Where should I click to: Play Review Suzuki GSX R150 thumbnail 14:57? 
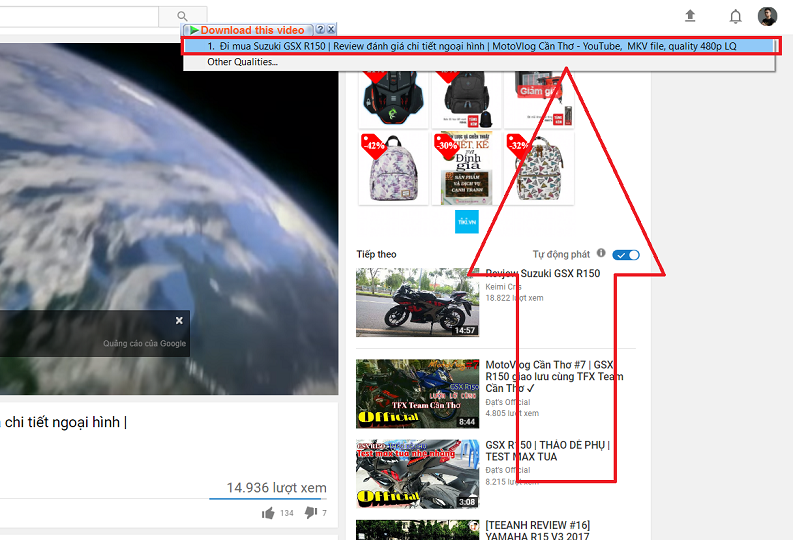click(417, 302)
